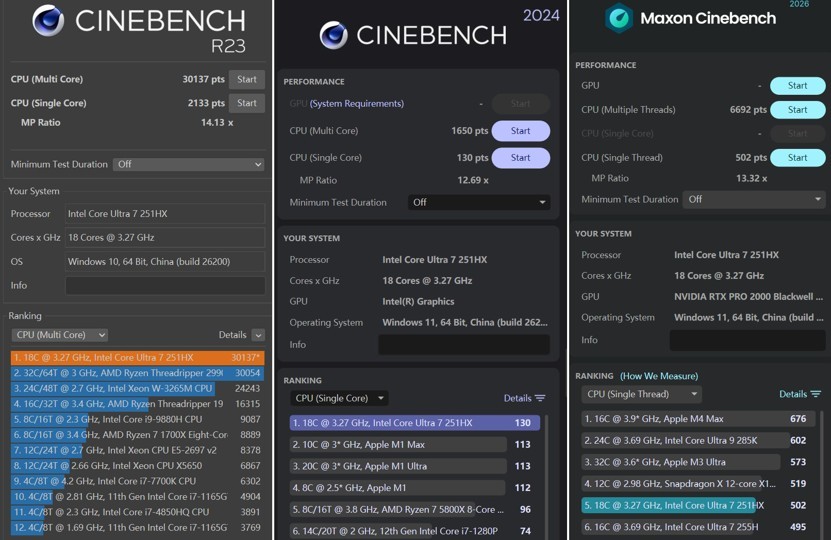Click the Cores x GHz field in R23

point(165,237)
